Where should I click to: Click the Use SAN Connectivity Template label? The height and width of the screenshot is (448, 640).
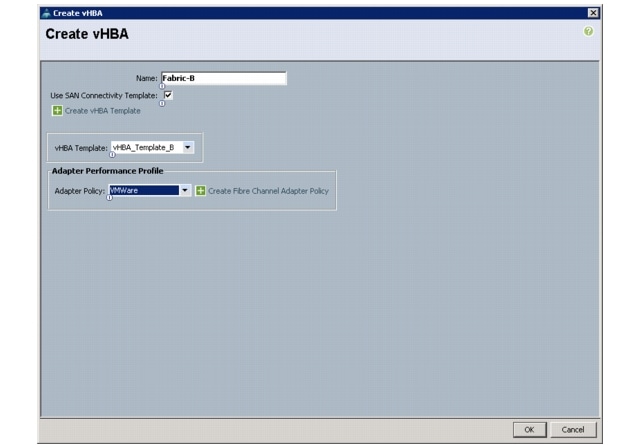pos(104,95)
